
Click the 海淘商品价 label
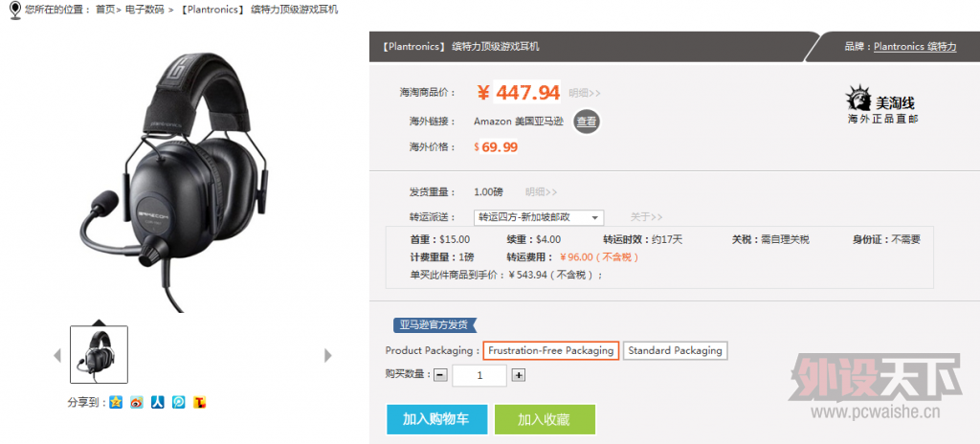[428, 93]
